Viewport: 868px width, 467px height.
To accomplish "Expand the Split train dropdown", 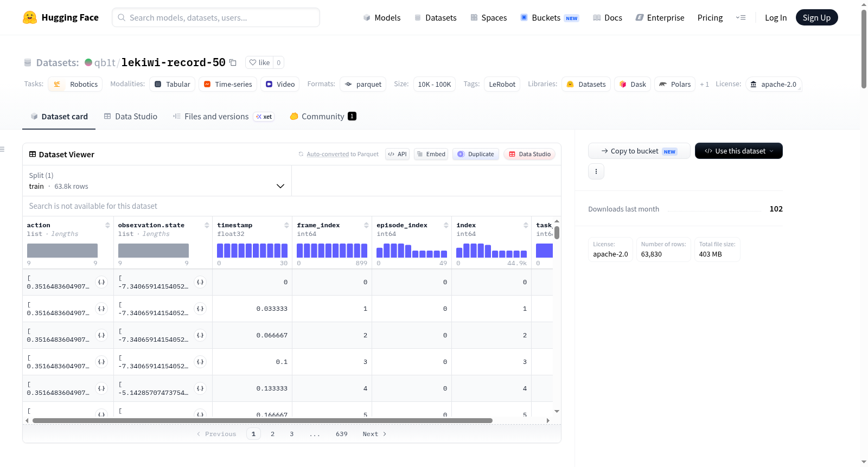I will tap(157, 181).
